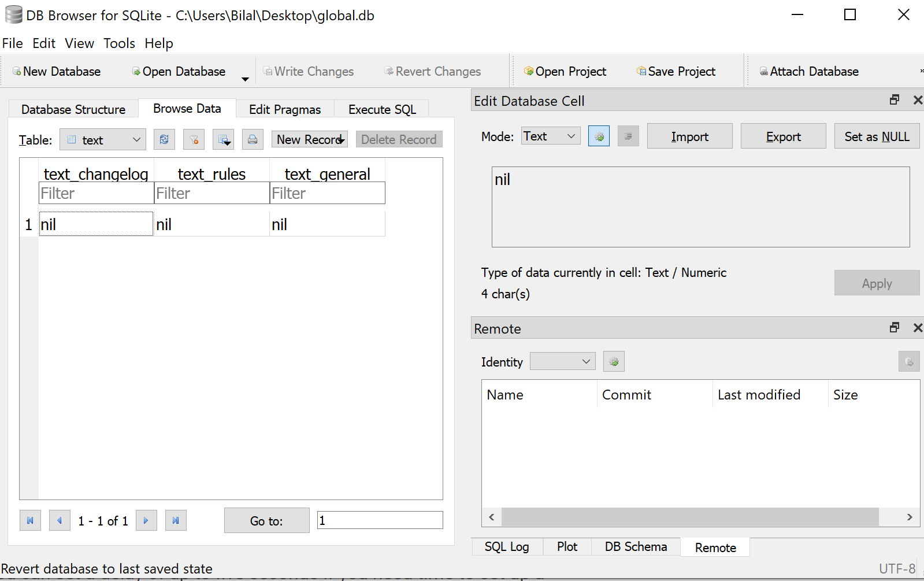Click Attach Database toolbar button
924x581 pixels.
[808, 71]
